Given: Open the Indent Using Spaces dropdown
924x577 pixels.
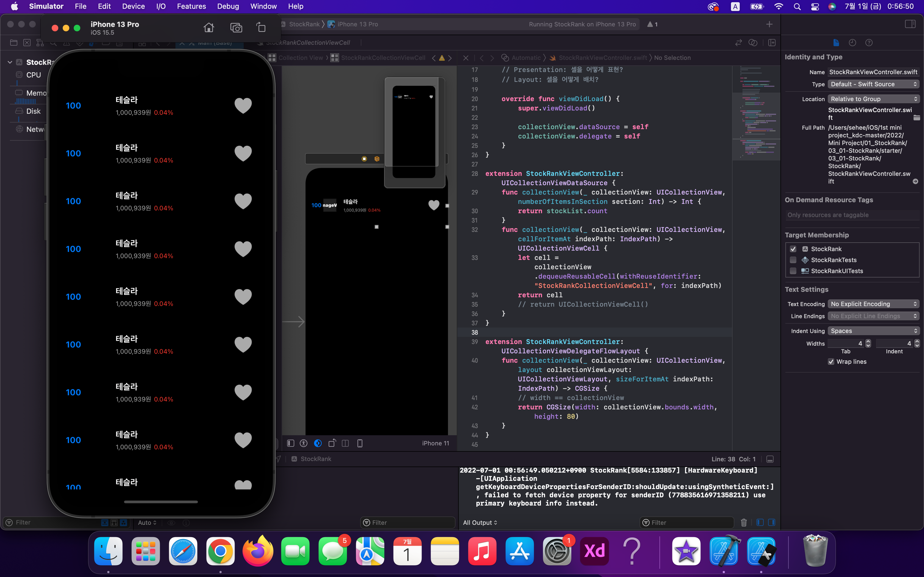Looking at the screenshot, I should [873, 331].
